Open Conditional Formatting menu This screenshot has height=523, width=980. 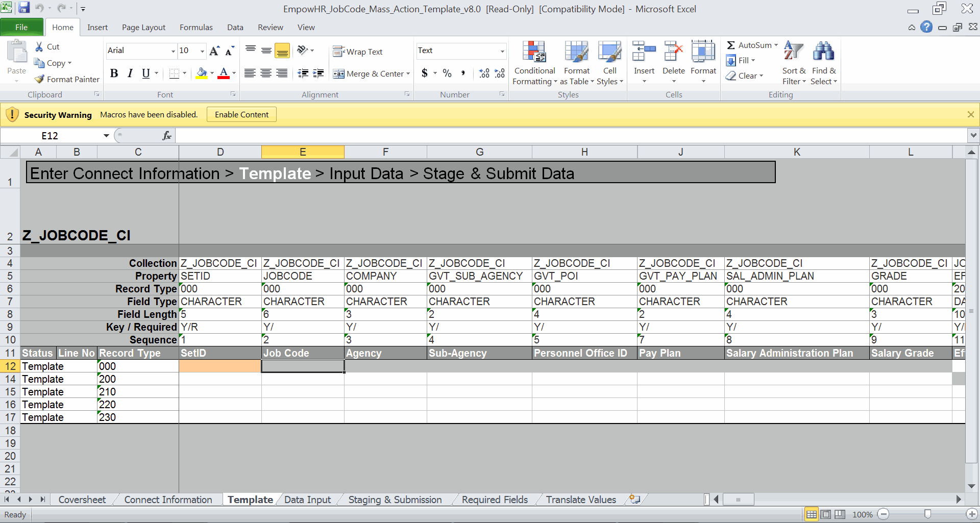(534, 63)
